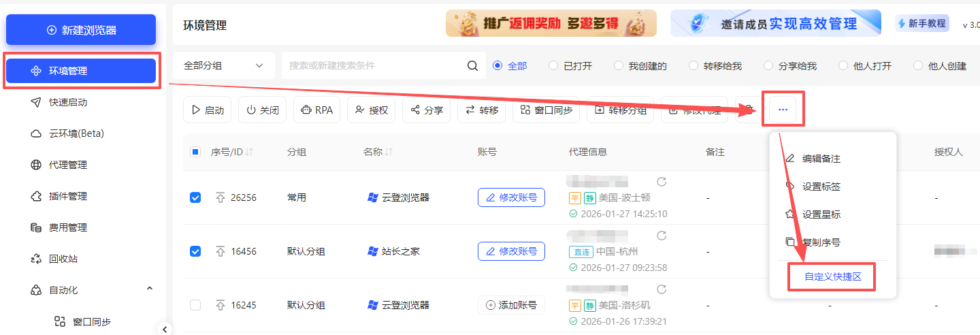The width and height of the screenshot is (980, 335).
Task: Open the 全部分组 dropdown
Action: pyautogui.click(x=224, y=65)
